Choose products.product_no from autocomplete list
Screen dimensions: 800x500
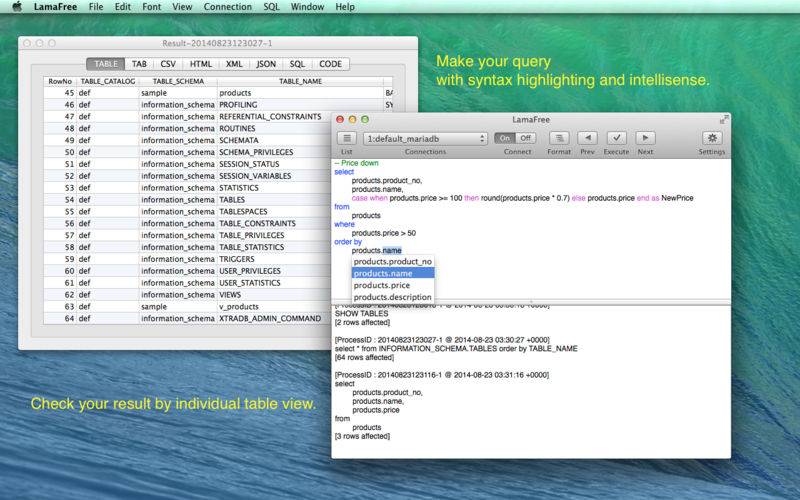click(393, 261)
